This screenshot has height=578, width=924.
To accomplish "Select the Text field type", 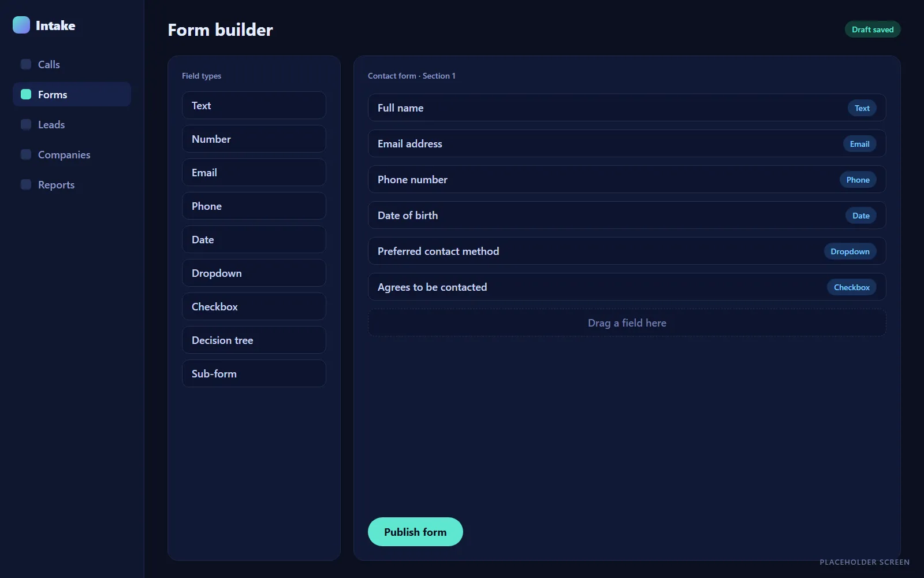I will point(254,105).
